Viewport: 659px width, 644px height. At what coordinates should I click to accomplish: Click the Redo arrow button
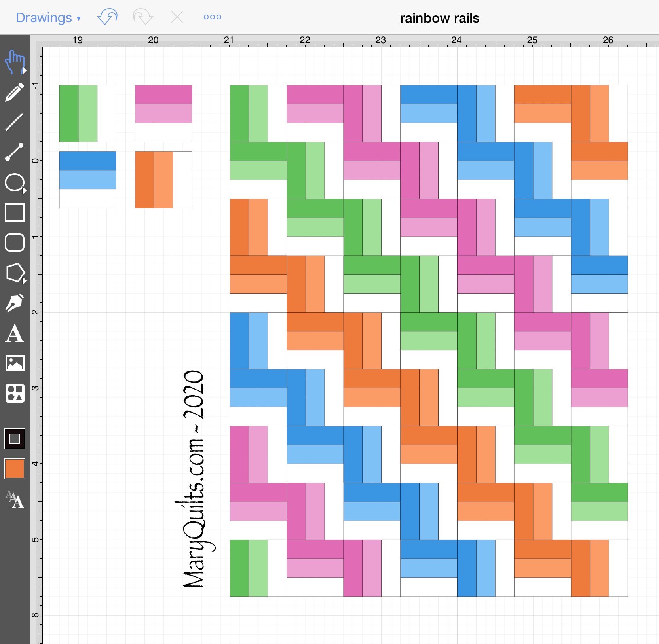(x=142, y=17)
